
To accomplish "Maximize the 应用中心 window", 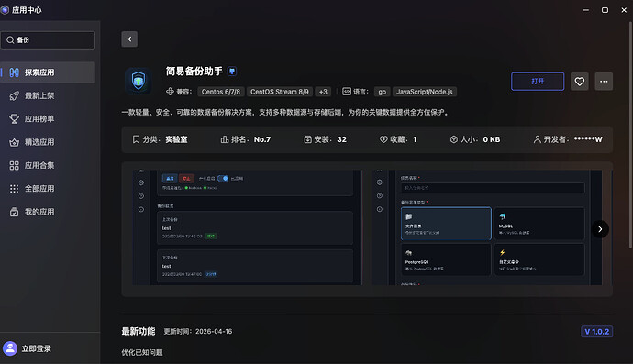I will click(605, 10).
